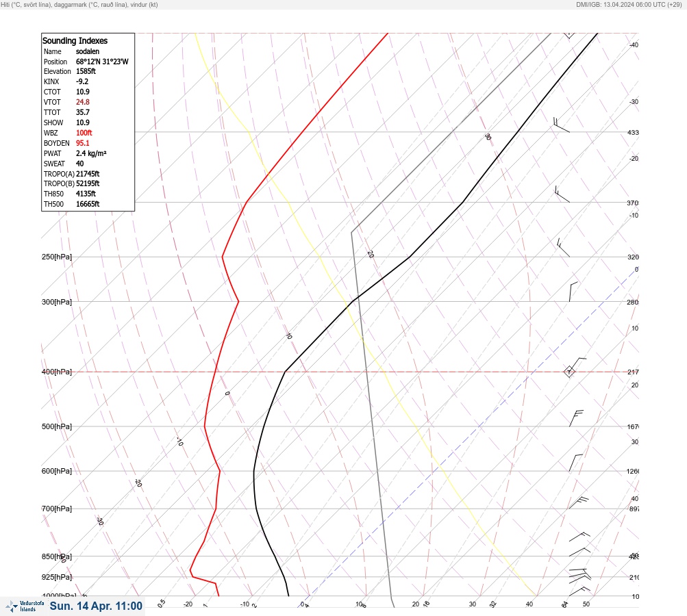Click the 300[hPa] pressure label
The height and width of the screenshot is (616, 687).
pyautogui.click(x=57, y=302)
